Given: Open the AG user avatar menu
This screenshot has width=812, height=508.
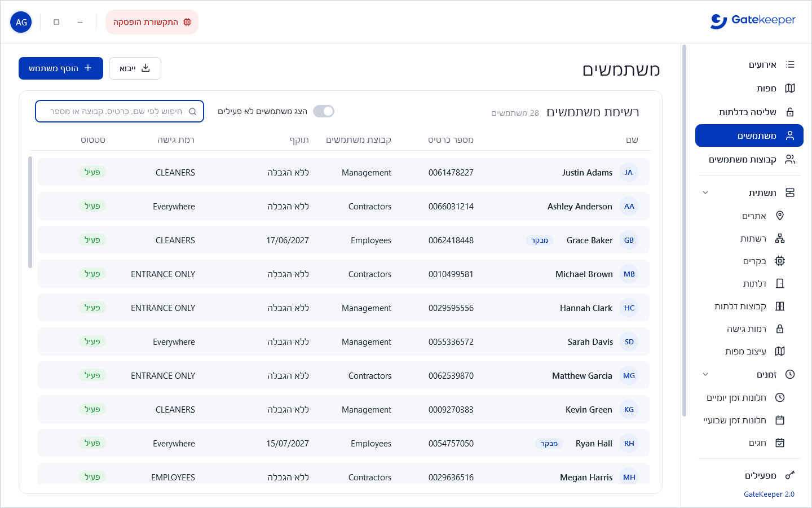Looking at the screenshot, I should click(21, 22).
